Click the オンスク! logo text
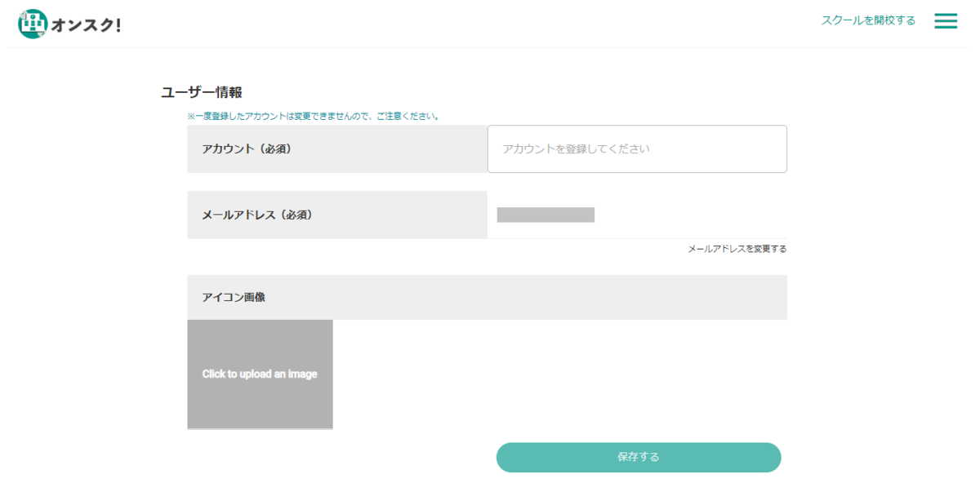 click(x=86, y=25)
